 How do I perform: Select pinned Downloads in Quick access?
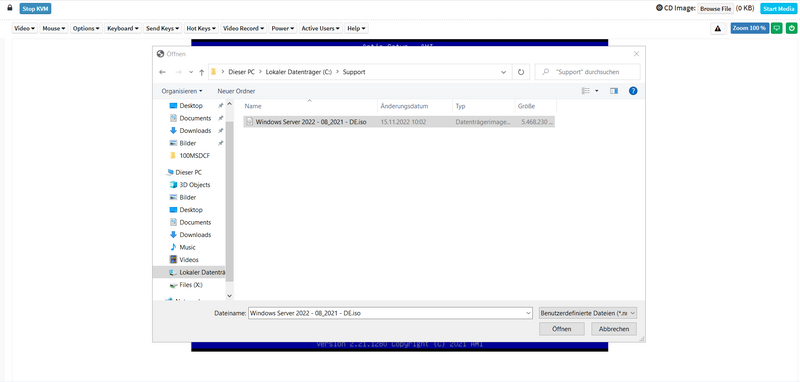195,131
